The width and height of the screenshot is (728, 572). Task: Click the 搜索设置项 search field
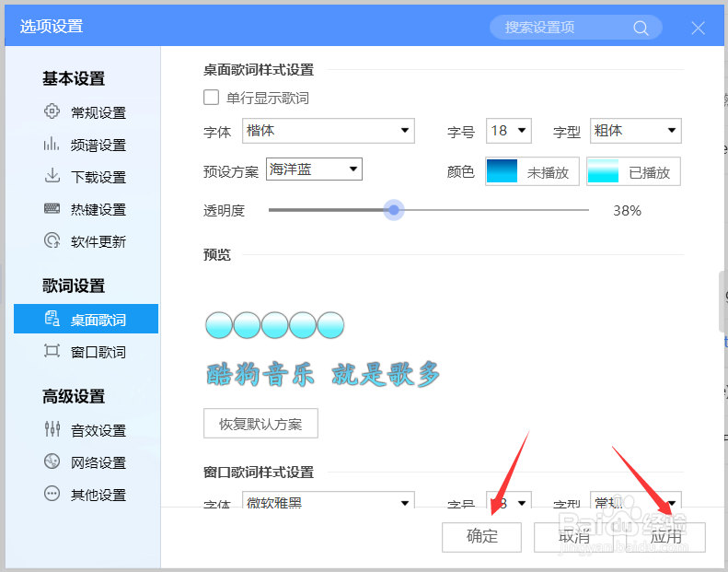coord(576,28)
